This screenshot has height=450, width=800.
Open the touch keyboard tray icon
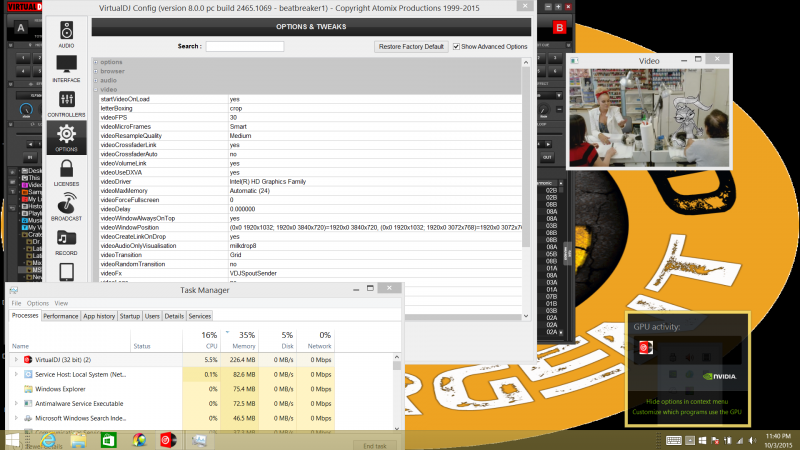(x=673, y=440)
